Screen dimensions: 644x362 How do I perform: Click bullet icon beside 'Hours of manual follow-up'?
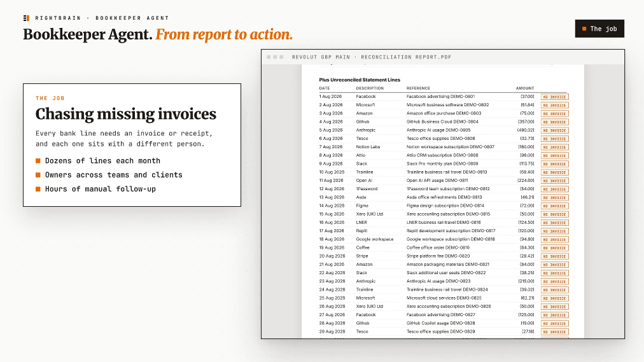pos(38,189)
